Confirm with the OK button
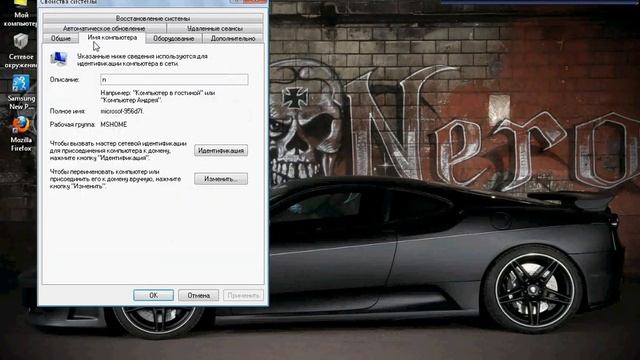This screenshot has height=360, width=640. point(153,295)
